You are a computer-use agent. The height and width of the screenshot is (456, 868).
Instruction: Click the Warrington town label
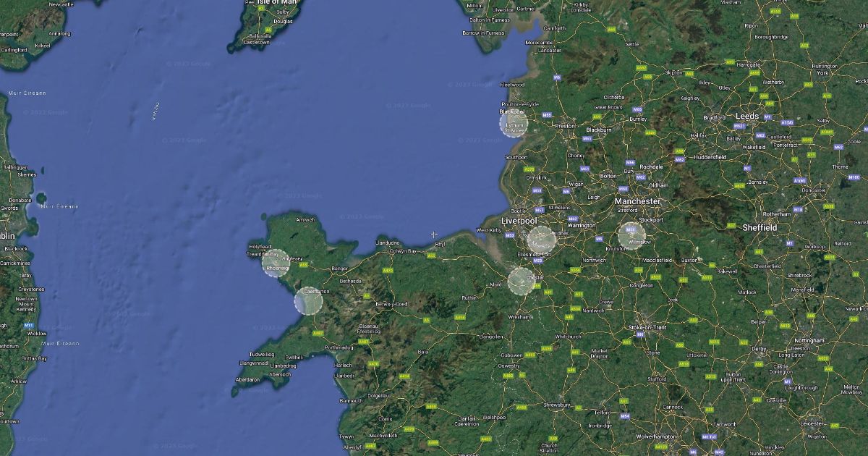pos(582,225)
